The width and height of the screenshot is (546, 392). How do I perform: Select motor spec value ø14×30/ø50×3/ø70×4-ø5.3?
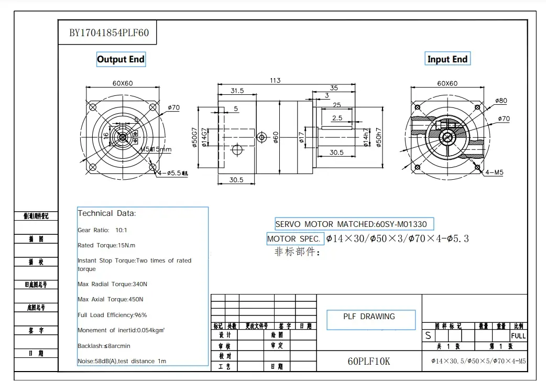397,238
